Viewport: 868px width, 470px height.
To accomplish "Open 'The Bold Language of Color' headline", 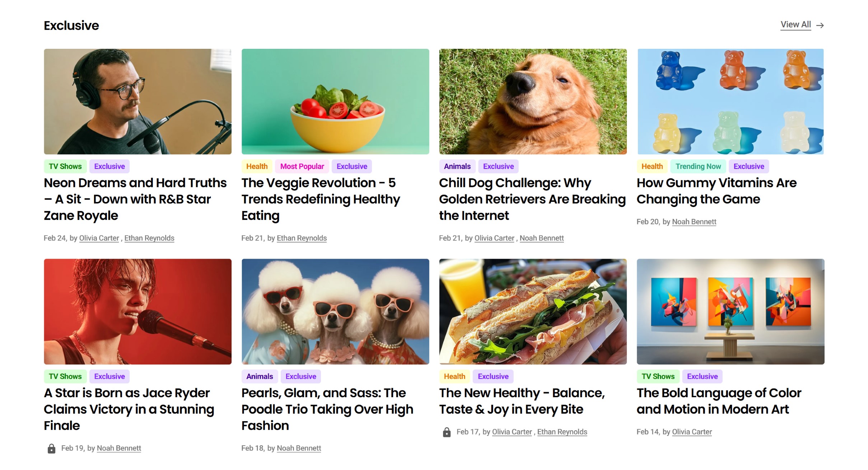I will click(x=719, y=401).
